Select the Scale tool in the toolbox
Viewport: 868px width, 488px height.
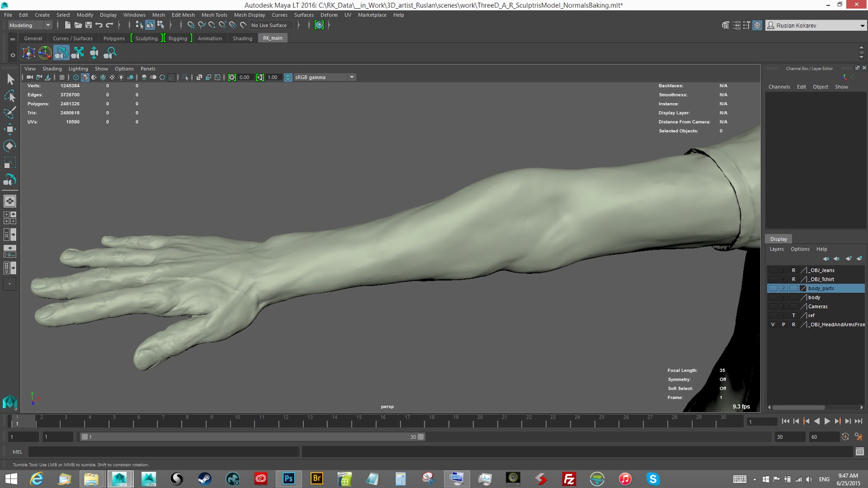point(10,163)
